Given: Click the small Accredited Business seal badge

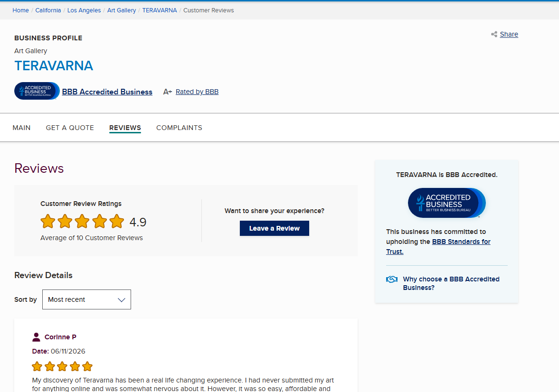Looking at the screenshot, I should [37, 91].
